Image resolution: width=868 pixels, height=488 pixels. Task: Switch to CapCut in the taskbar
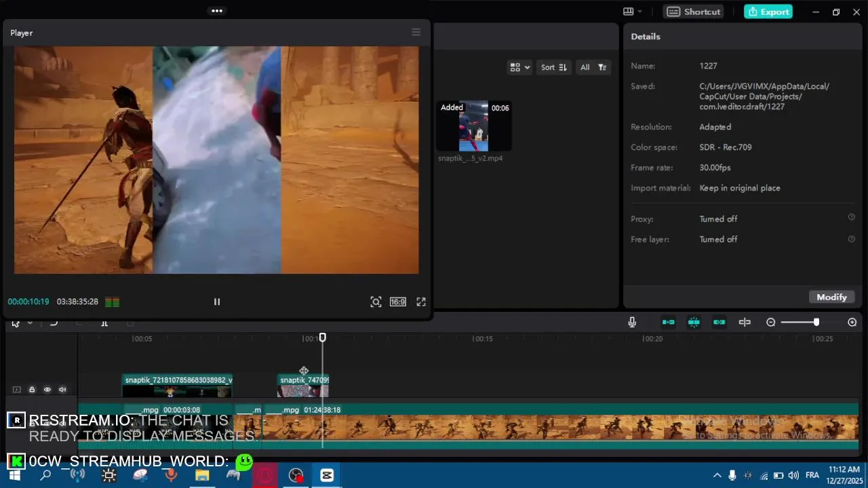(327, 476)
